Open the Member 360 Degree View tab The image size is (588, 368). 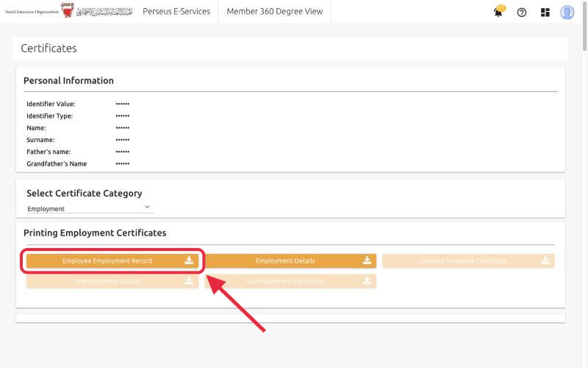(274, 11)
